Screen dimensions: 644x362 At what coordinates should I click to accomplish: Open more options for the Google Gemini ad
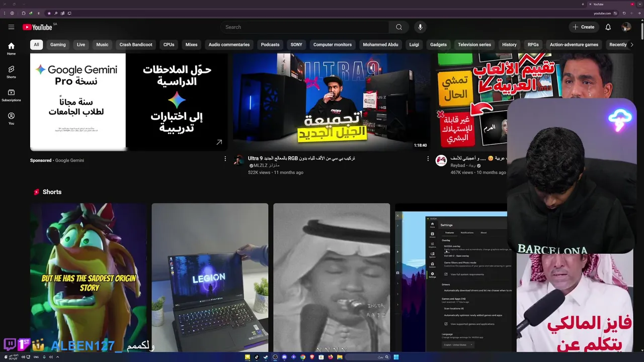(225, 159)
